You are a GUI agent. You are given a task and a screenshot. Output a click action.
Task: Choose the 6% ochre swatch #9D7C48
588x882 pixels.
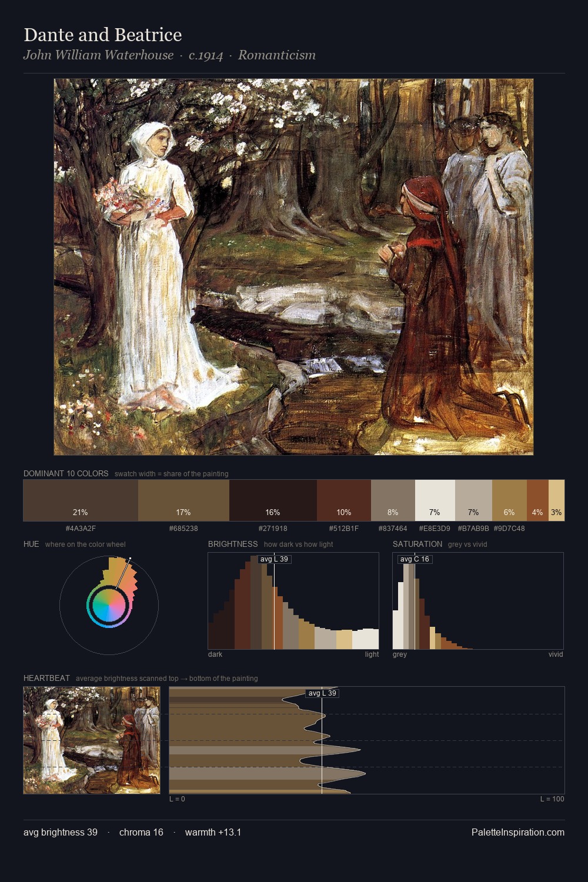click(509, 500)
